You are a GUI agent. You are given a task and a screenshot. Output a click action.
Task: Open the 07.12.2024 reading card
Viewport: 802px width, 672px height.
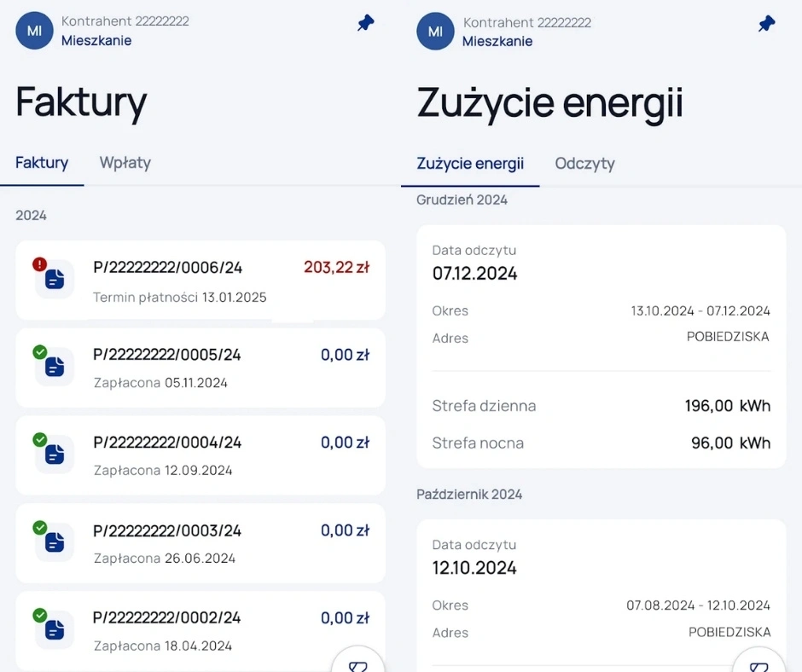click(601, 346)
